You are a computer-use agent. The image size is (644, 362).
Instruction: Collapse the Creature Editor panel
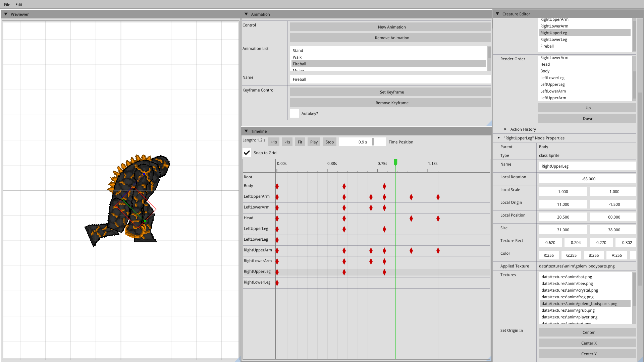pos(497,14)
